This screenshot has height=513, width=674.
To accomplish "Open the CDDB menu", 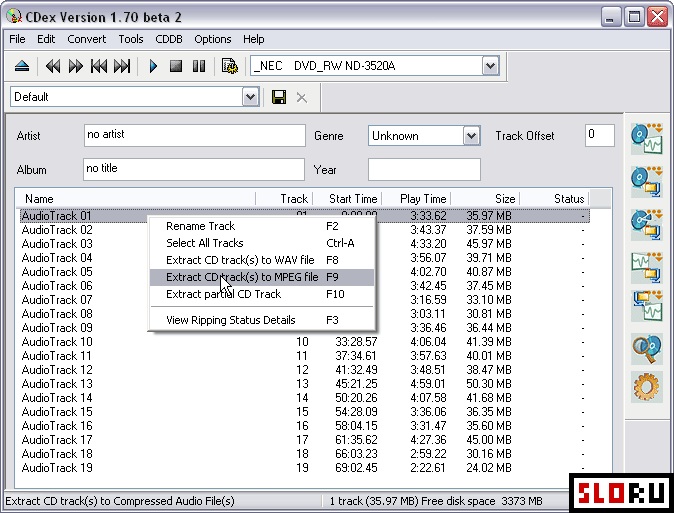I will (x=169, y=39).
